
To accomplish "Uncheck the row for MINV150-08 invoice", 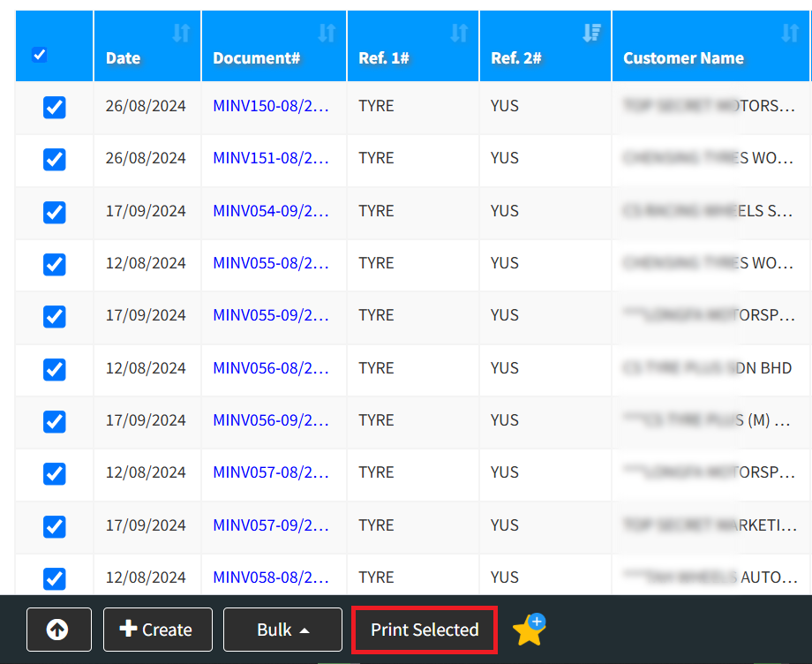I will point(55,107).
